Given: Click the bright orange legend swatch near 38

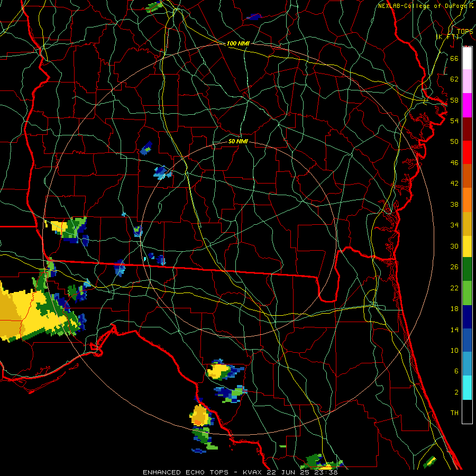Looking at the screenshot, I should [x=467, y=200].
